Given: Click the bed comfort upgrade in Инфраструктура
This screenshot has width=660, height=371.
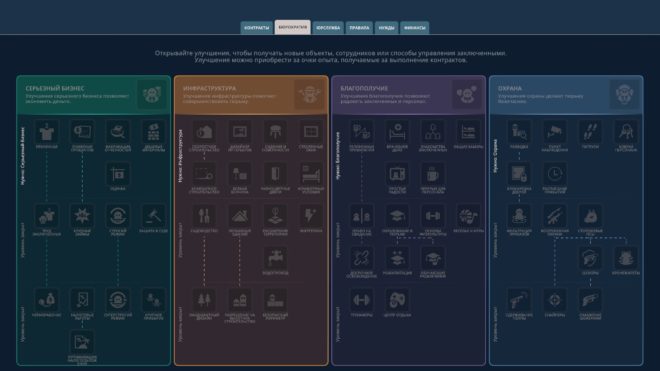Looking at the screenshot, I should point(311,174).
